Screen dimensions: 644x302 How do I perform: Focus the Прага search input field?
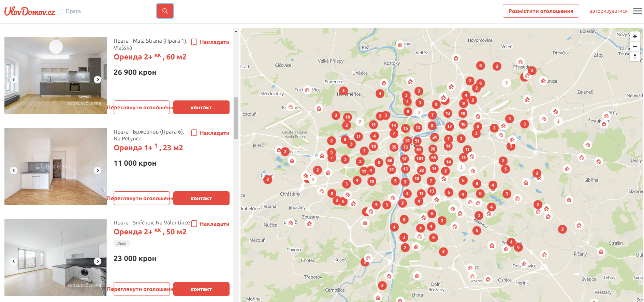point(108,11)
